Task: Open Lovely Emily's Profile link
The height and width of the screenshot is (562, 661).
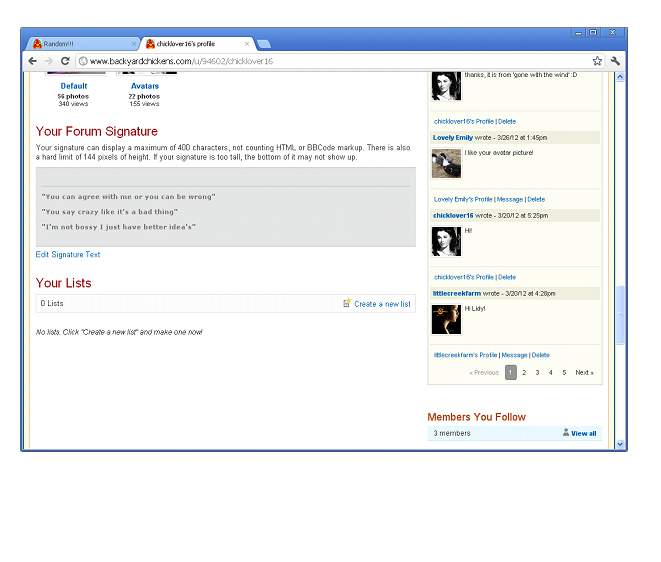Action: pos(463,199)
